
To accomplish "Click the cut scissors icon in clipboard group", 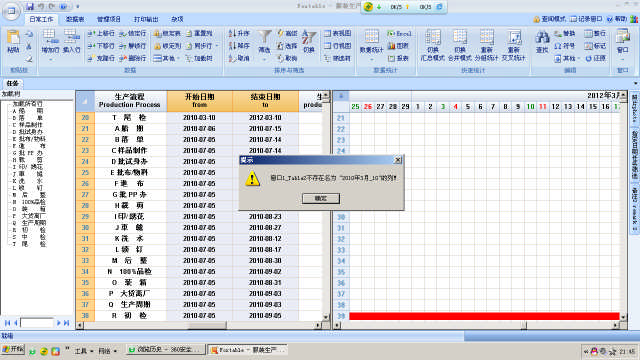I will (x=29, y=47).
